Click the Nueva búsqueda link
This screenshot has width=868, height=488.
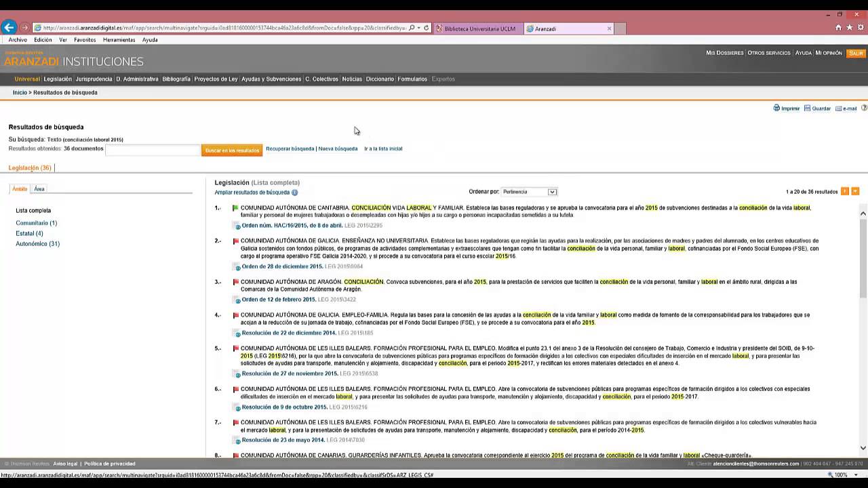point(338,149)
